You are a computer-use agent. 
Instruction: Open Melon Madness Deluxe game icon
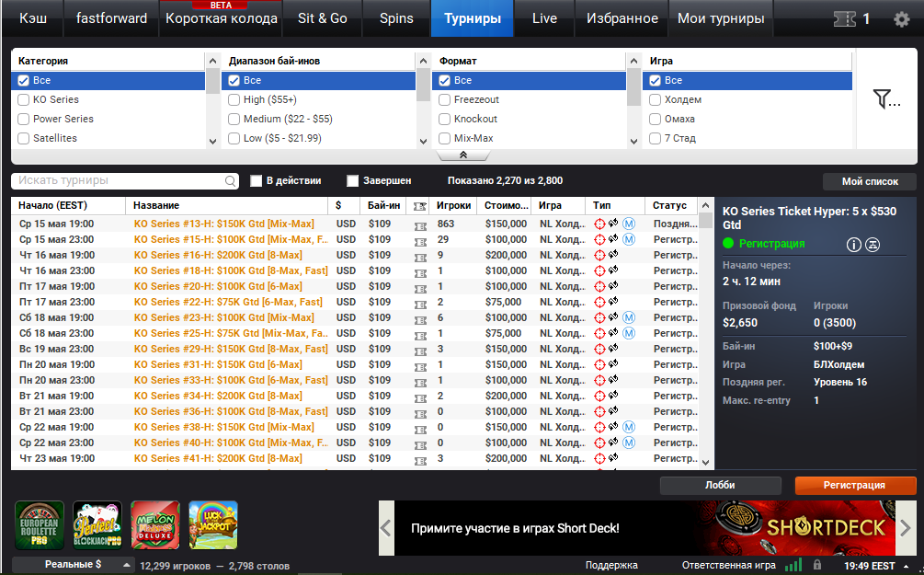[x=155, y=525]
